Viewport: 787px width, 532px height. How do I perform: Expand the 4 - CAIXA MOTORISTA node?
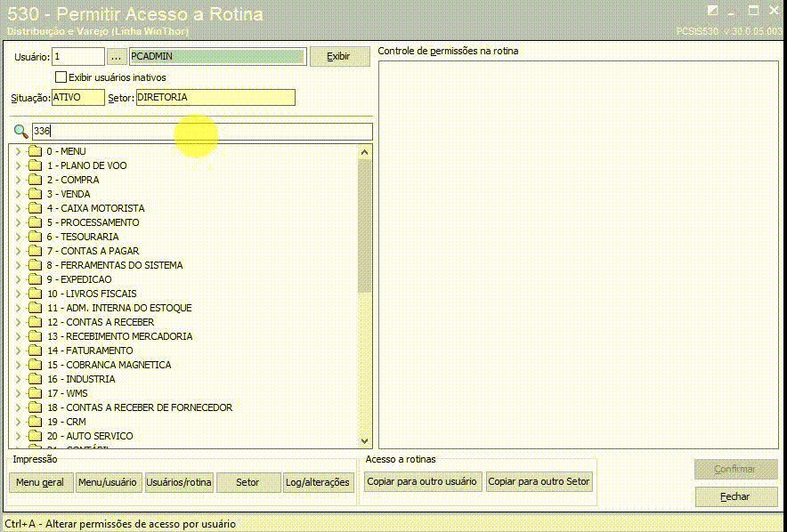[x=18, y=208]
